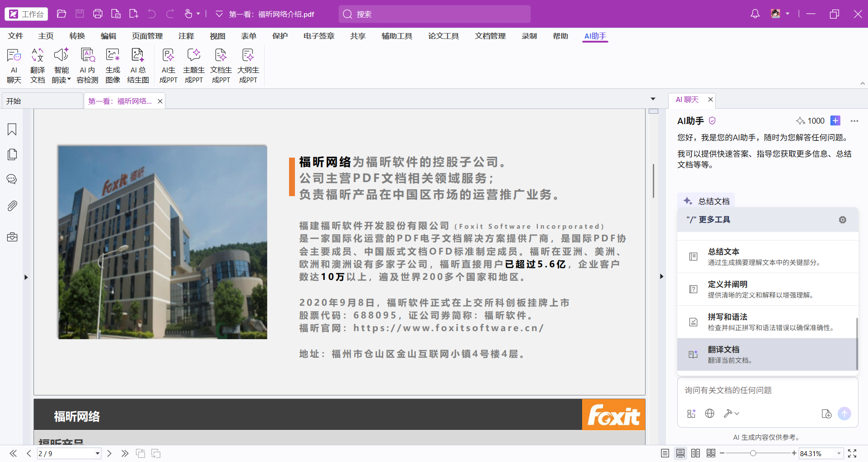This screenshot has height=462, width=868.
Task: Switch to continuous page view
Action: point(680,453)
